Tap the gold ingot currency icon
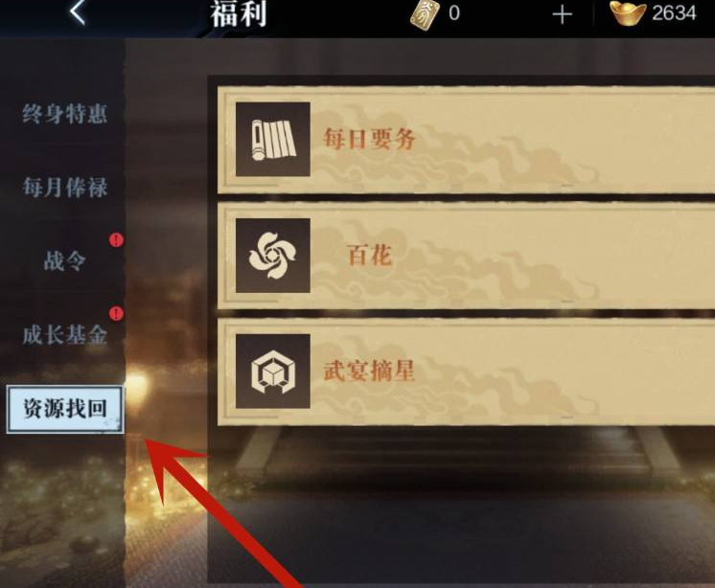 [628, 14]
